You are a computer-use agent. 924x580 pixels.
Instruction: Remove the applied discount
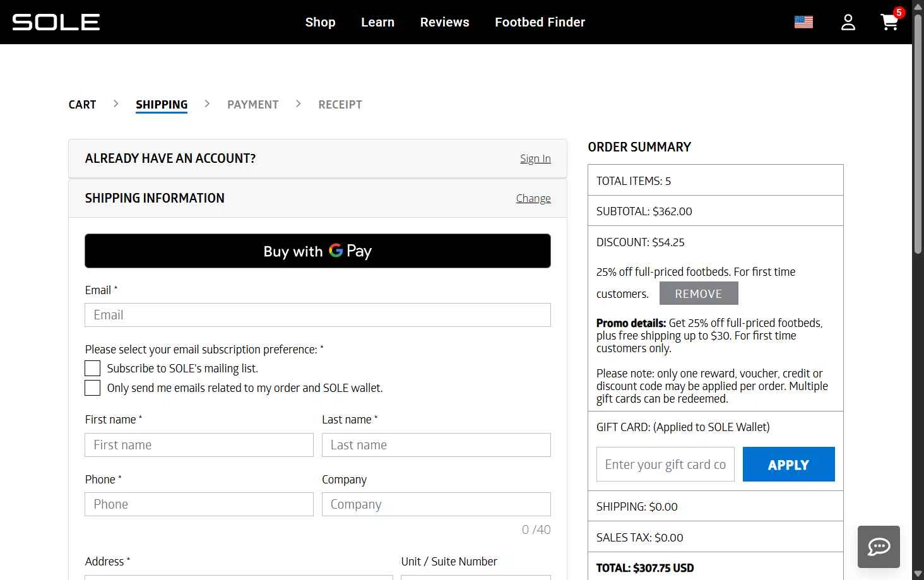point(699,293)
